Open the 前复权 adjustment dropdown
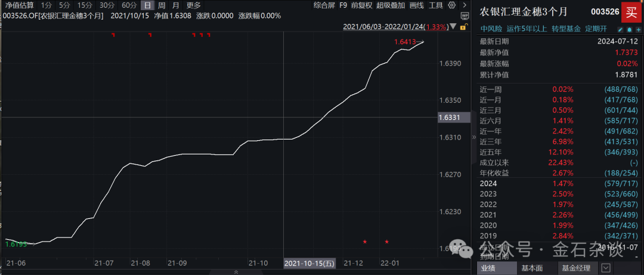The image size is (644, 275). 362,5
